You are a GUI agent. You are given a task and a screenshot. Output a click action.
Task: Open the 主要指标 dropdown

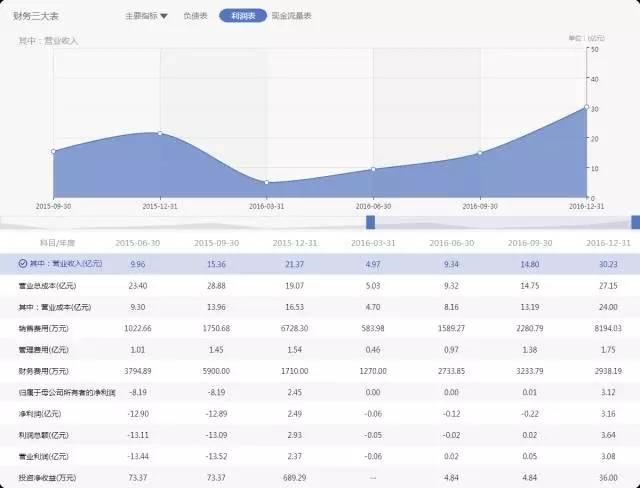click(146, 16)
